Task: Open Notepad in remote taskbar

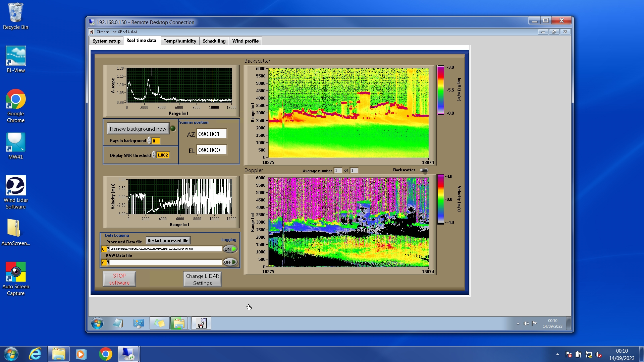Action: 118,323
